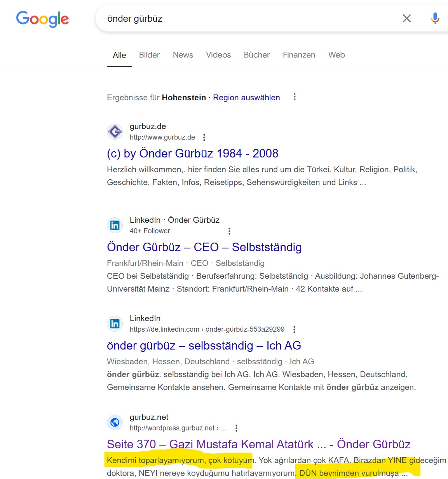The width and height of the screenshot is (448, 479).
Task: Click the Region auswählen link
Action: pyautogui.click(x=246, y=98)
